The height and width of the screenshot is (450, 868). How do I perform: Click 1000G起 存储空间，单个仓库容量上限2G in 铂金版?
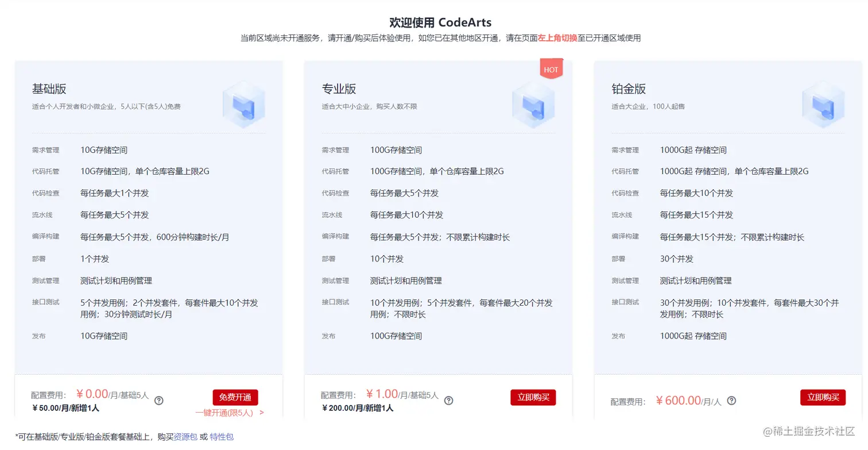click(x=734, y=171)
